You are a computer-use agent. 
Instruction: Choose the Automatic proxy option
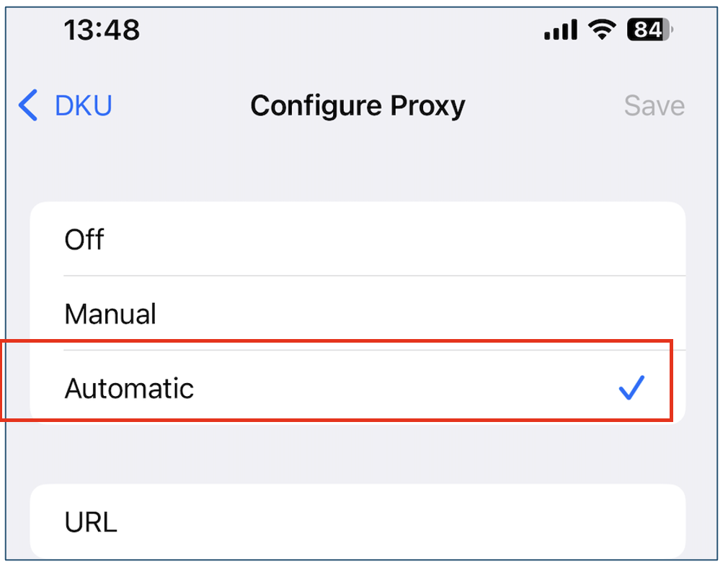point(358,387)
